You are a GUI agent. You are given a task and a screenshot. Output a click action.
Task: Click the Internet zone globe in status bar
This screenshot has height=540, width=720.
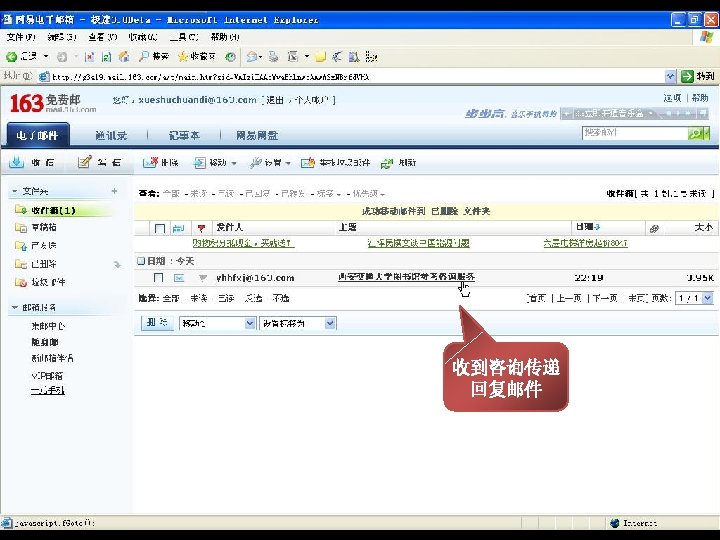(x=614, y=523)
